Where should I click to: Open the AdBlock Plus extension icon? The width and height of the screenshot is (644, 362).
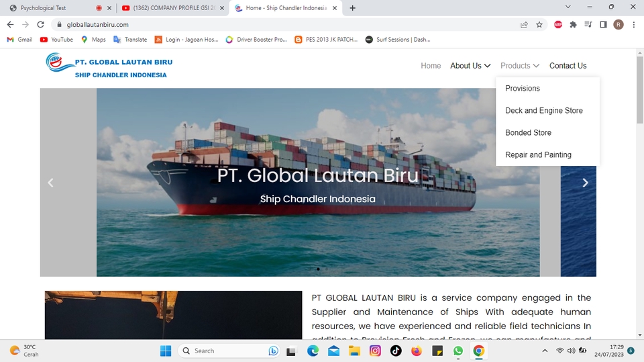pos(557,25)
